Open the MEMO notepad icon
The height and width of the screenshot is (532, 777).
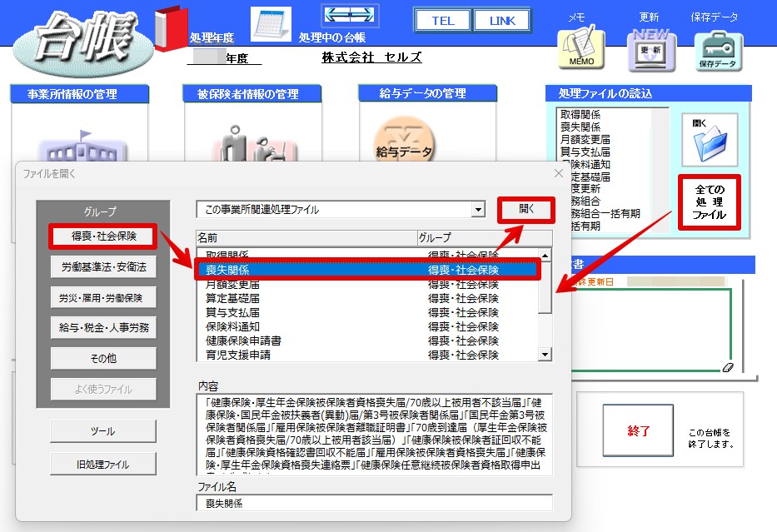click(x=580, y=48)
